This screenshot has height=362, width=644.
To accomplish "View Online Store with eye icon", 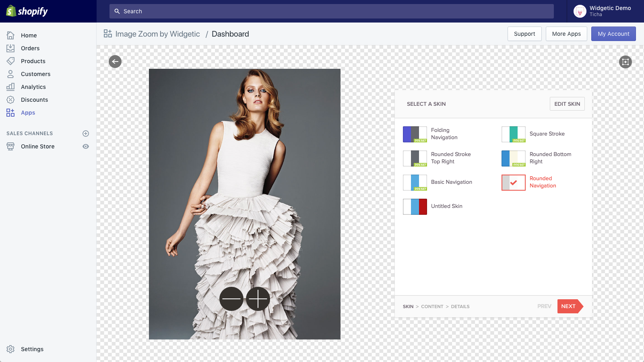I will (x=86, y=146).
